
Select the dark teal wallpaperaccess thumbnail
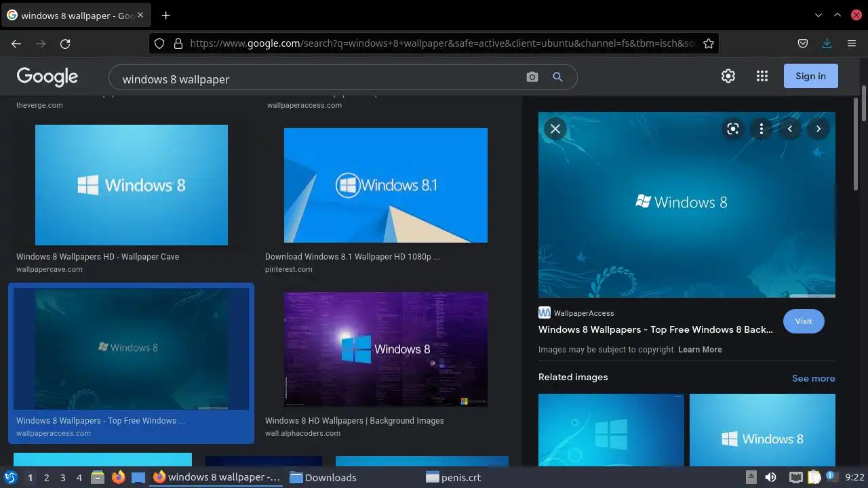(x=132, y=349)
